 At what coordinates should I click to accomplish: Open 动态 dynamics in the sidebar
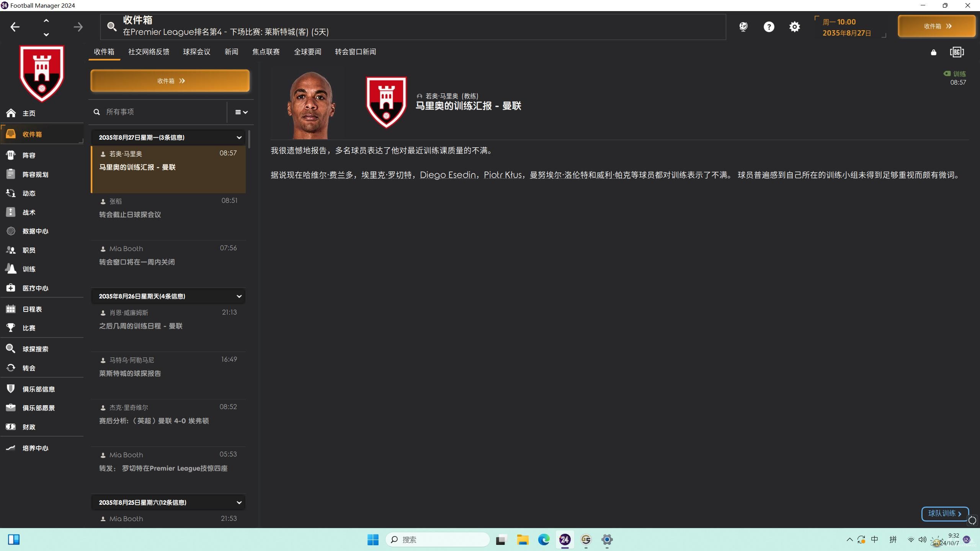tap(42, 193)
